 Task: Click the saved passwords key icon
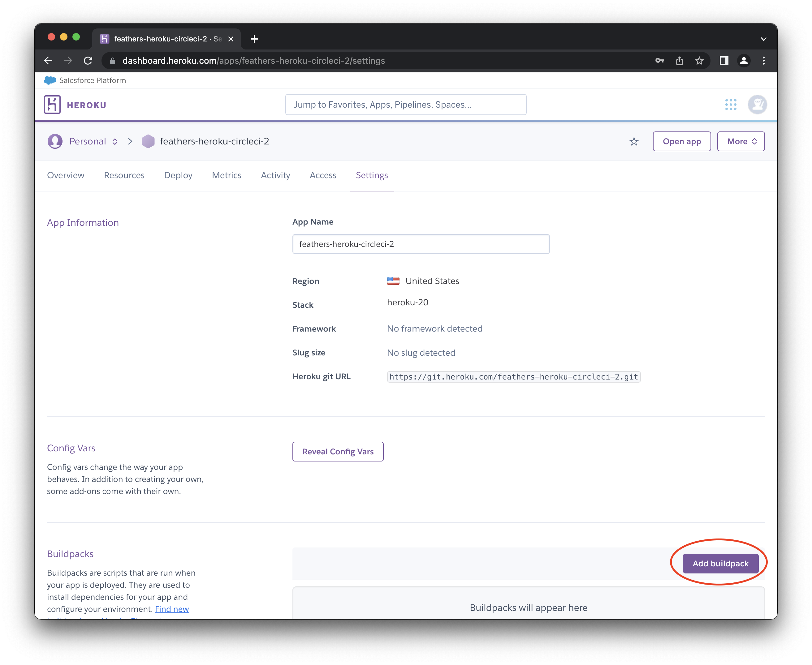coord(660,61)
